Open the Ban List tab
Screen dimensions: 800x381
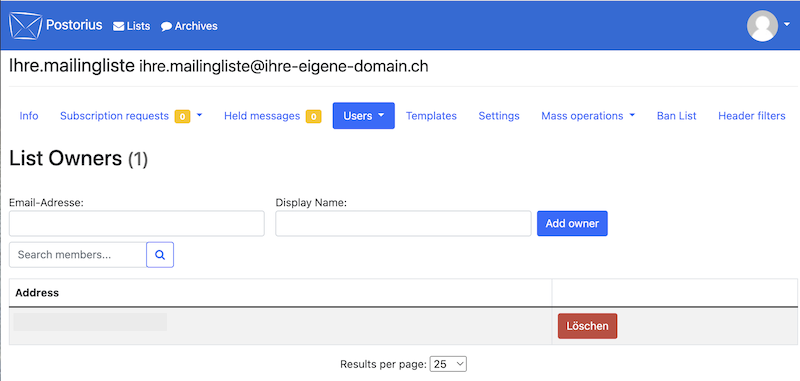[677, 116]
